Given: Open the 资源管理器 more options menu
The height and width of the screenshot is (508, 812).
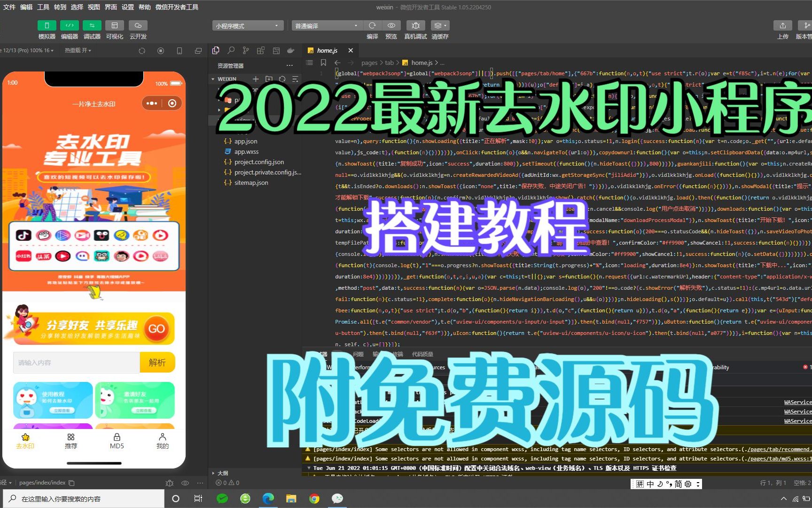Looking at the screenshot, I should [289, 66].
